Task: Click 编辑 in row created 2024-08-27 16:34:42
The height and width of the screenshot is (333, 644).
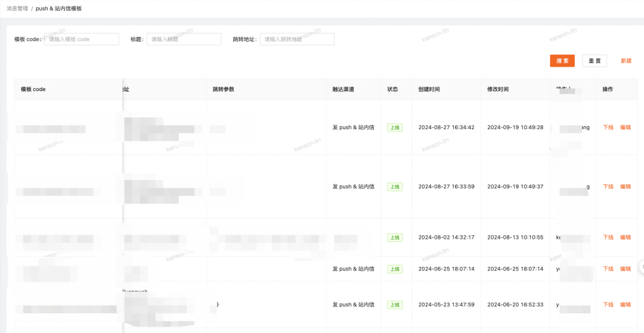Action: click(626, 127)
